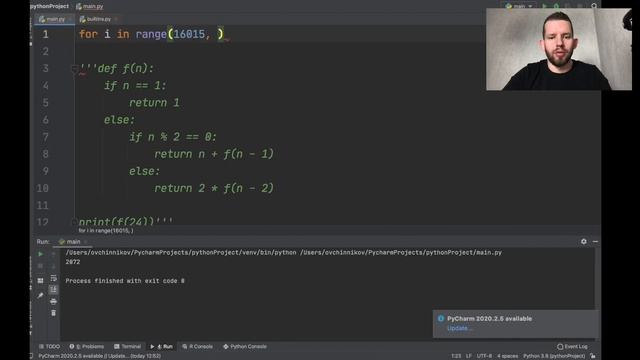Restore layout icon in Run panel
The width and height of the screenshot is (640, 360).
click(40, 281)
